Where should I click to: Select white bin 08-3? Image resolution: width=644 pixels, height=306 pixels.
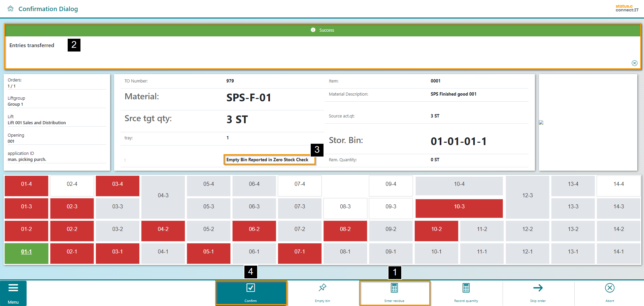click(x=345, y=207)
